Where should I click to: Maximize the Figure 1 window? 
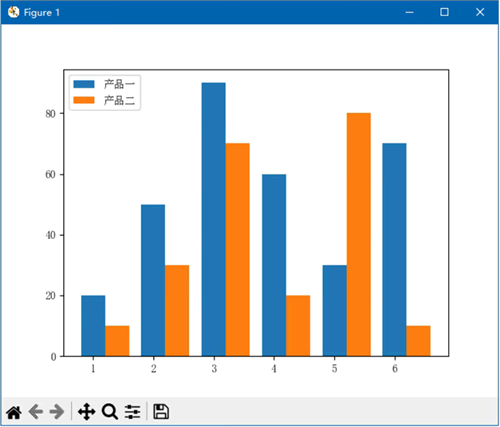pos(444,12)
